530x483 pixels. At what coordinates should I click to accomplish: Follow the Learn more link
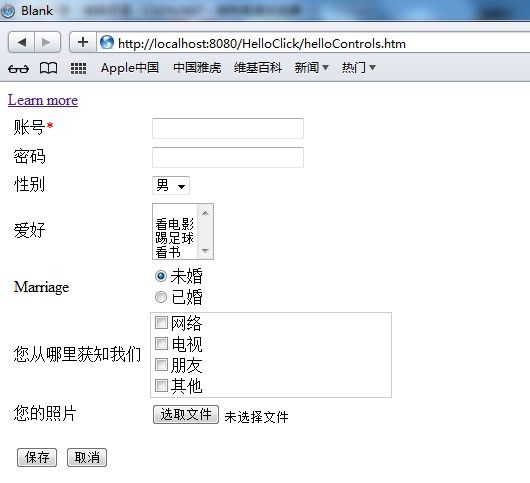click(43, 100)
